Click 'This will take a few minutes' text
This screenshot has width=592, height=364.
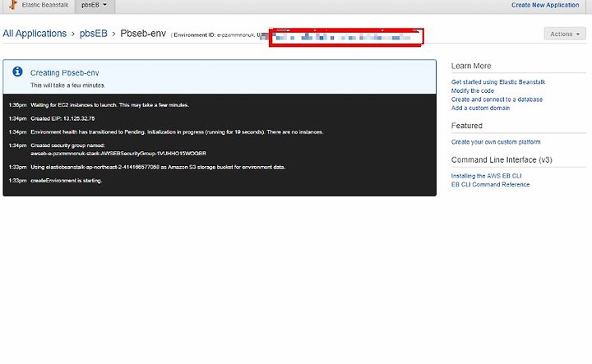(67, 85)
